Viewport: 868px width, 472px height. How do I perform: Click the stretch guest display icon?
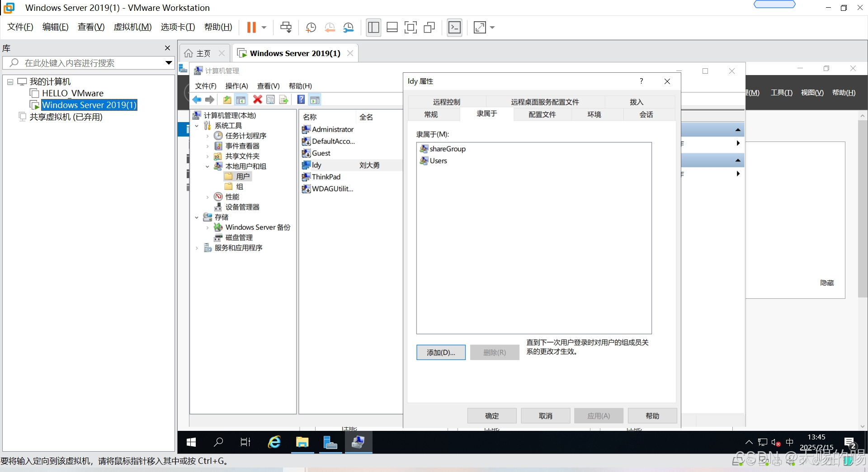point(480,28)
